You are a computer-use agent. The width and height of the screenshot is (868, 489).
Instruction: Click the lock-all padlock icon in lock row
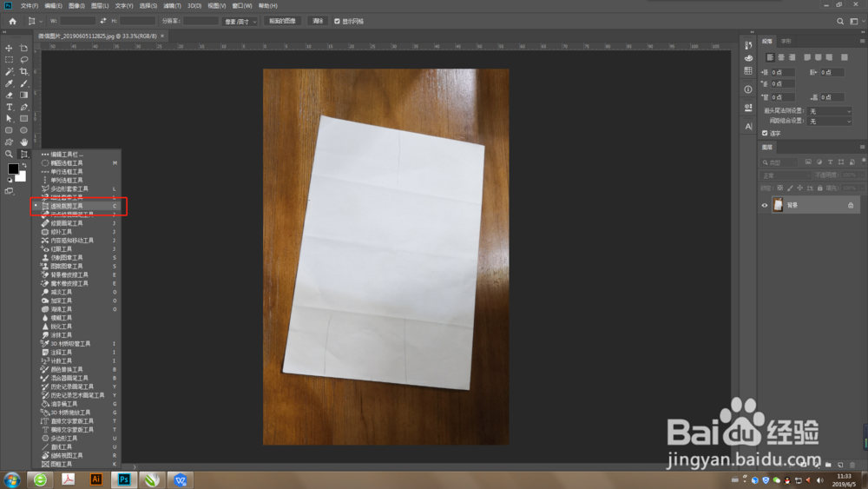point(820,188)
